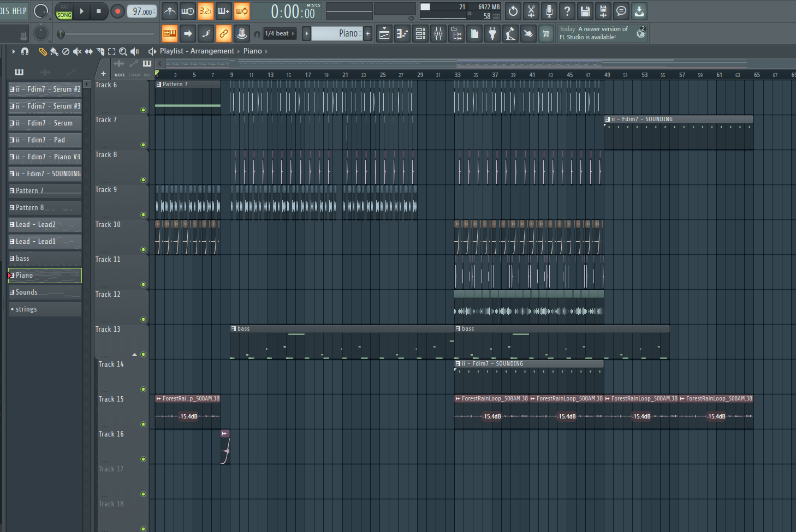The width and height of the screenshot is (796, 532).
Task: Collapse Track 13 with its arrow
Action: click(134, 355)
